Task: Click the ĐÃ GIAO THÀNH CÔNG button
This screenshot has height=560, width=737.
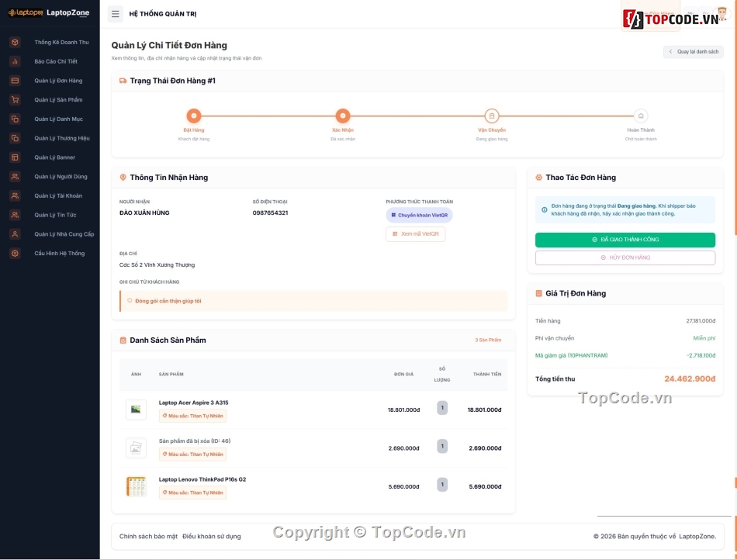Action: click(625, 240)
